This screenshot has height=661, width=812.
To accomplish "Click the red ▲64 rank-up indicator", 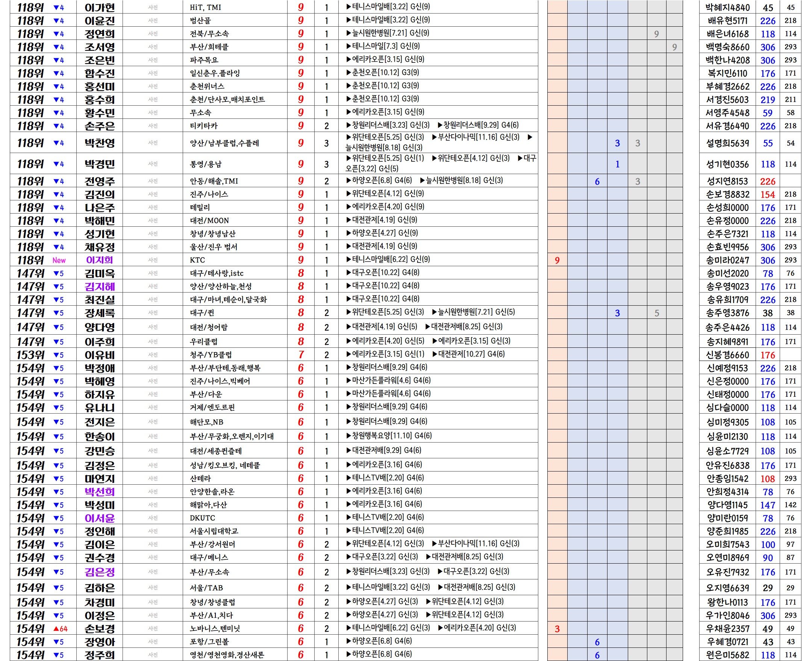I will click(60, 629).
